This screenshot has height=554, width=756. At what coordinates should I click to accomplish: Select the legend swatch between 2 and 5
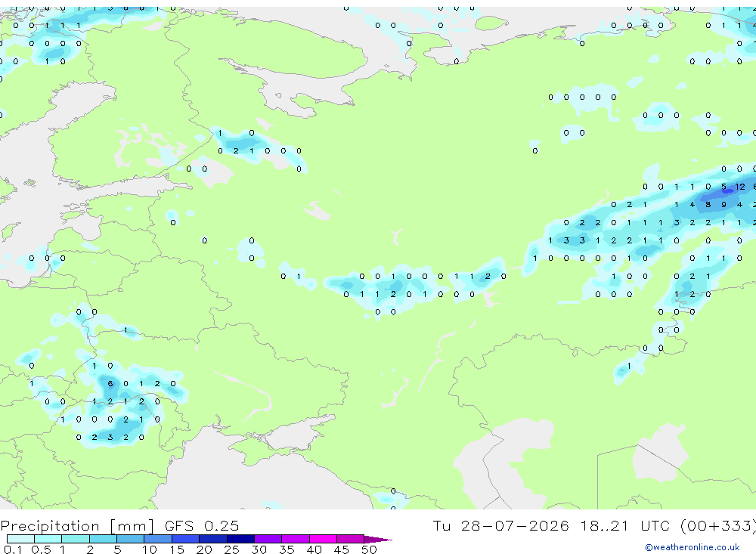coord(103,539)
